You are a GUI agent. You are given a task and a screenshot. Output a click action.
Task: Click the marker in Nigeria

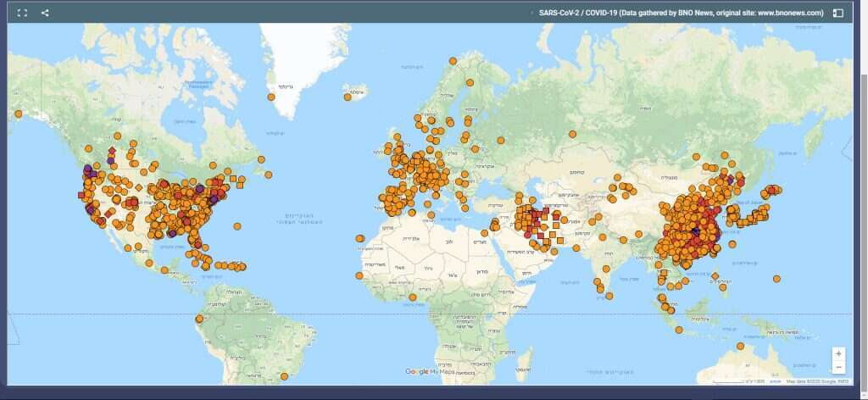click(x=412, y=297)
